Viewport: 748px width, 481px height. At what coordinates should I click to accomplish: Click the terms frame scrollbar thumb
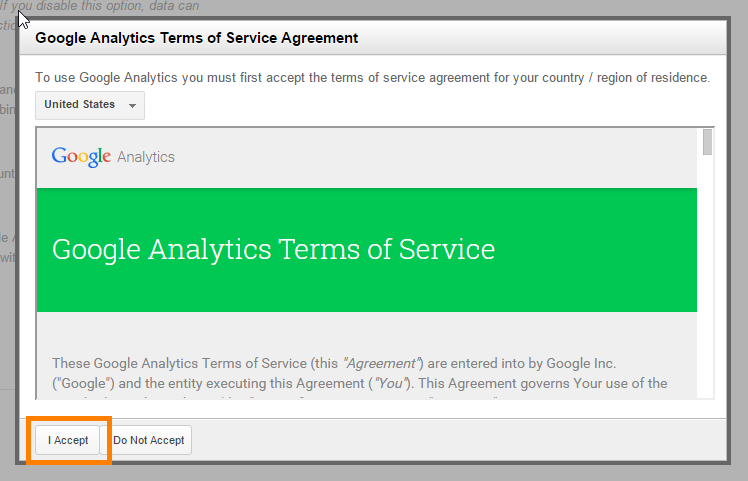pyautogui.click(x=707, y=142)
